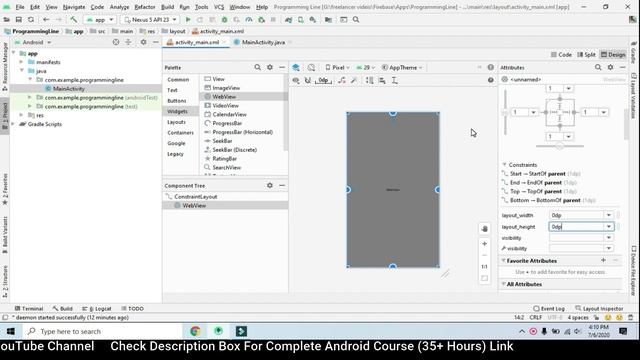640x360 pixels.
Task: Open the Build menu
Action: pyautogui.click(x=167, y=7)
